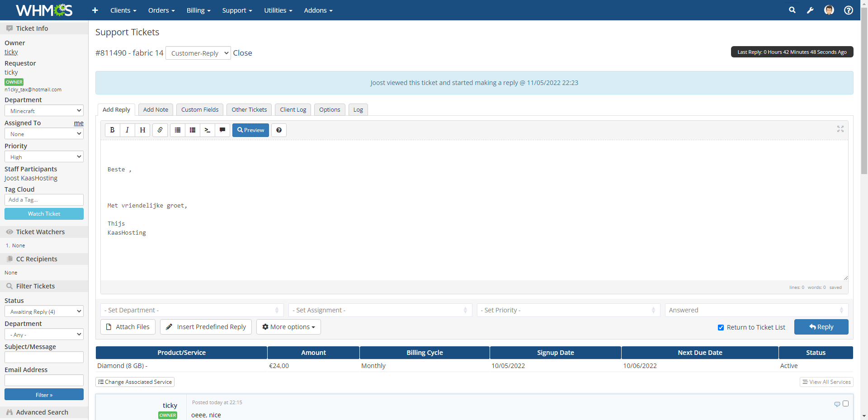This screenshot has width=868, height=420.
Task: Open the search icon in top bar
Action: coord(792,10)
